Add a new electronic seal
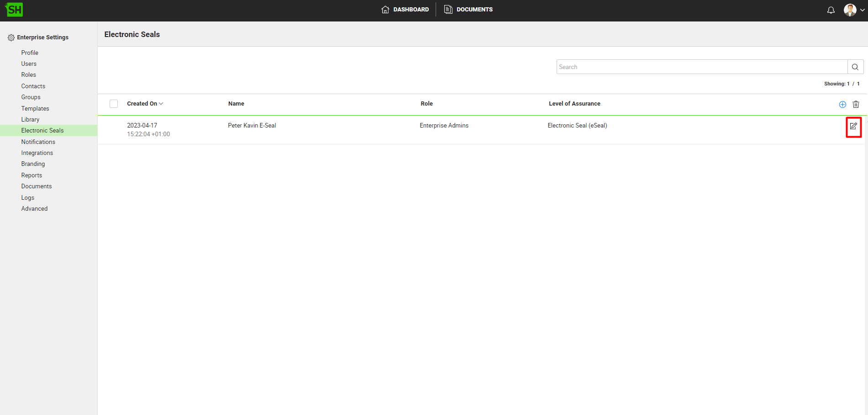The width and height of the screenshot is (868, 415). (x=842, y=104)
